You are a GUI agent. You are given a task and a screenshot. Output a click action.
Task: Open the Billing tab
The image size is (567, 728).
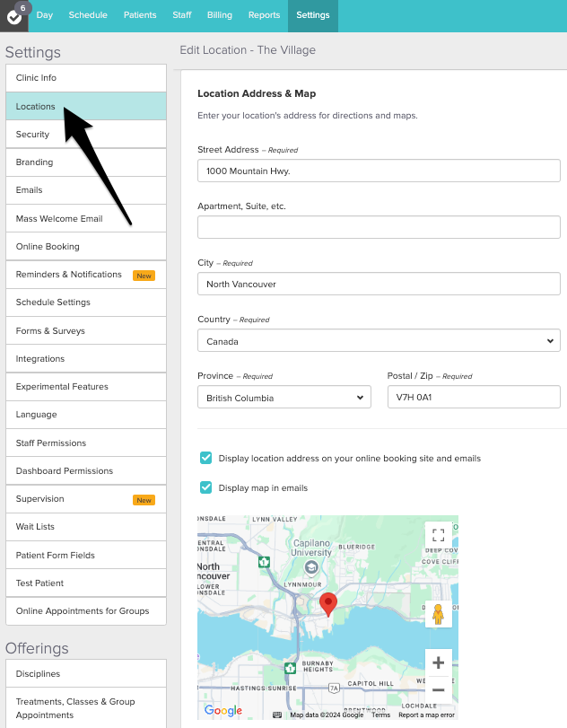(x=220, y=15)
